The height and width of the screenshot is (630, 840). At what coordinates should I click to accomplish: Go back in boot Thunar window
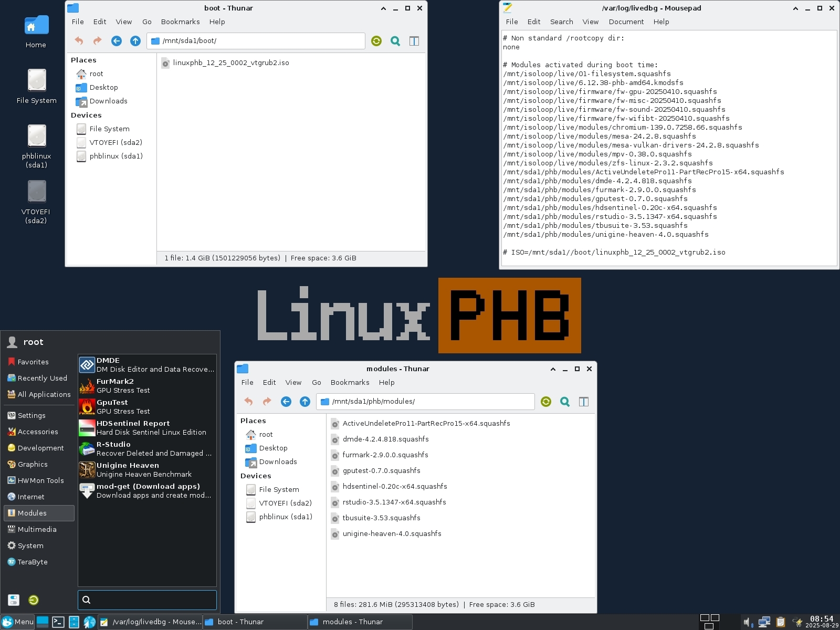pos(117,41)
